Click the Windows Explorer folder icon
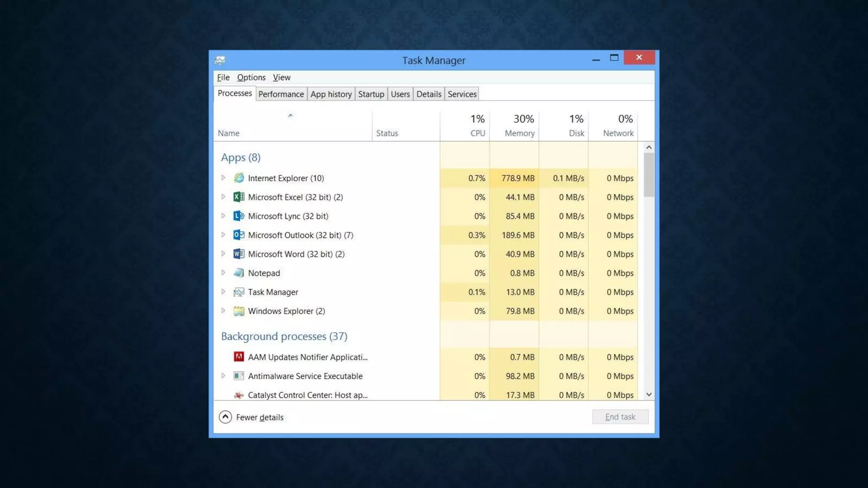Image resolution: width=868 pixels, height=488 pixels. [239, 311]
